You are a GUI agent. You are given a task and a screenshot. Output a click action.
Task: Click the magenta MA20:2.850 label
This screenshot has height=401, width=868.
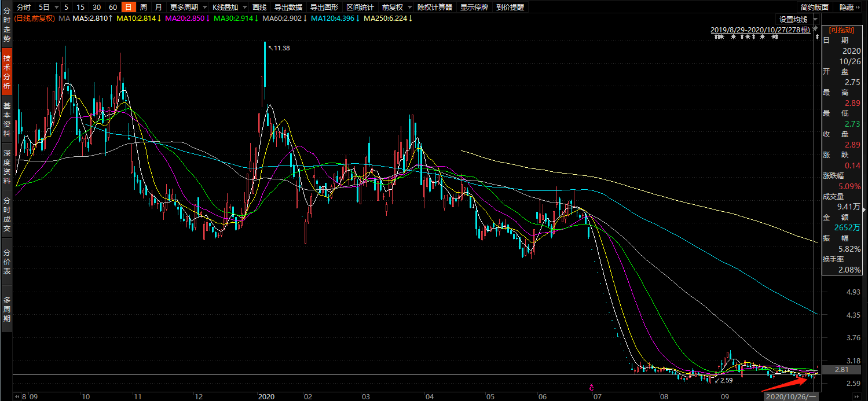[188, 19]
